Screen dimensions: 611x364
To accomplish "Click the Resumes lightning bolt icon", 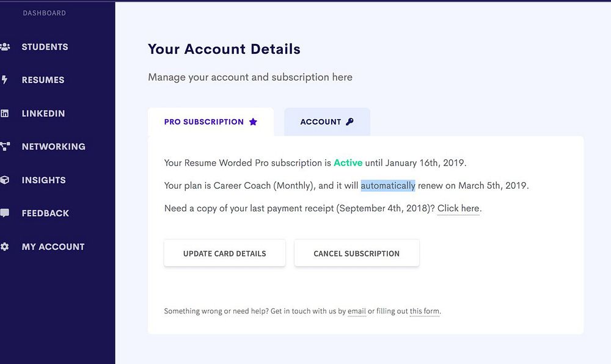I will pos(5,80).
